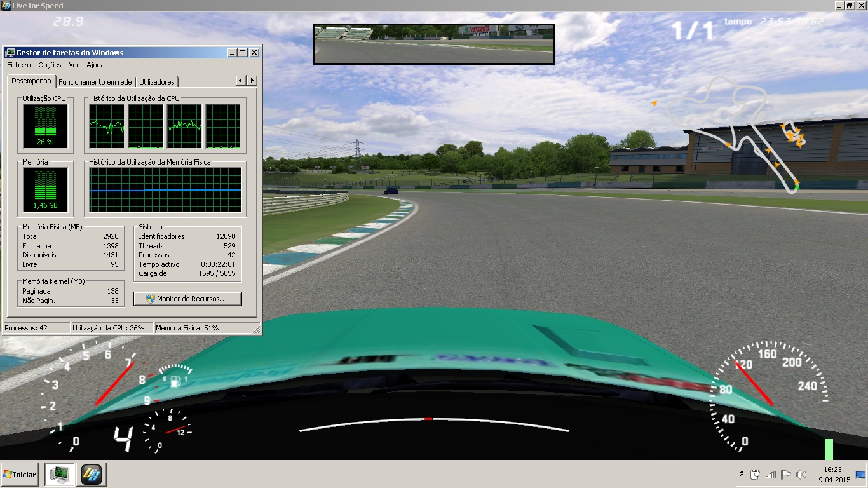
Task: Click the 'Memória Física (MB)' group label
Action: point(52,227)
